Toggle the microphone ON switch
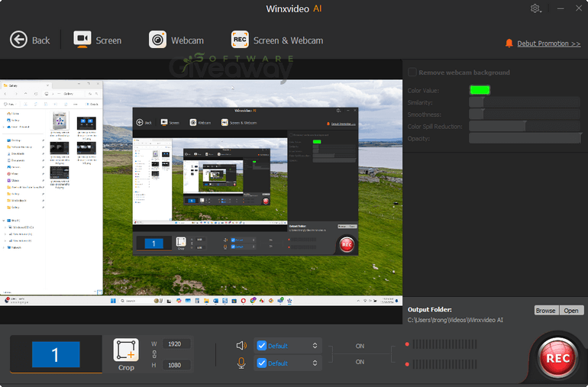 (x=360, y=362)
